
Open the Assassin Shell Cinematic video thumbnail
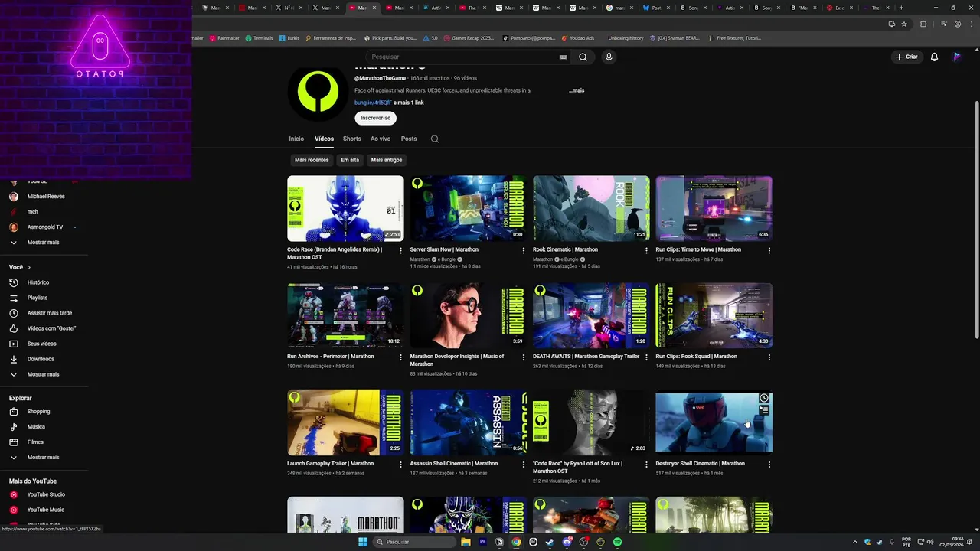(x=469, y=422)
